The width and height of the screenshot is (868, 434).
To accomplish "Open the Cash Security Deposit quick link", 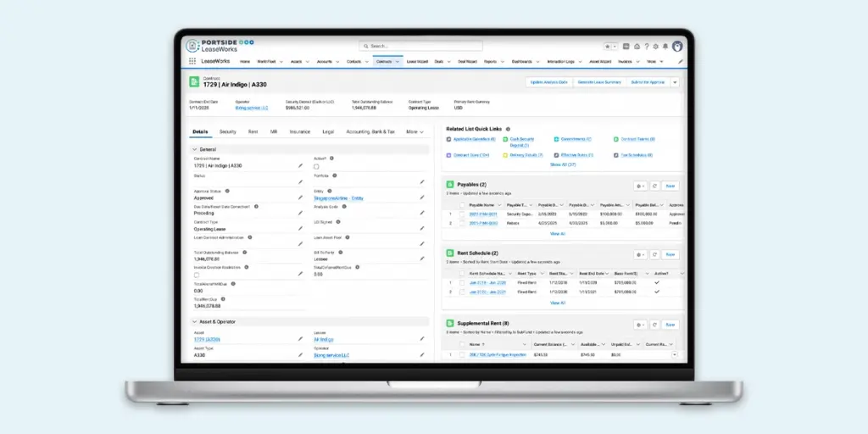I will pos(521,142).
